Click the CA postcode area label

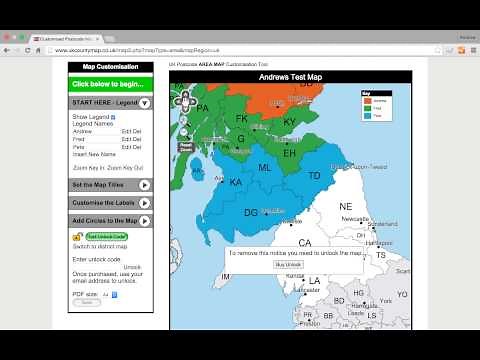coord(305,242)
